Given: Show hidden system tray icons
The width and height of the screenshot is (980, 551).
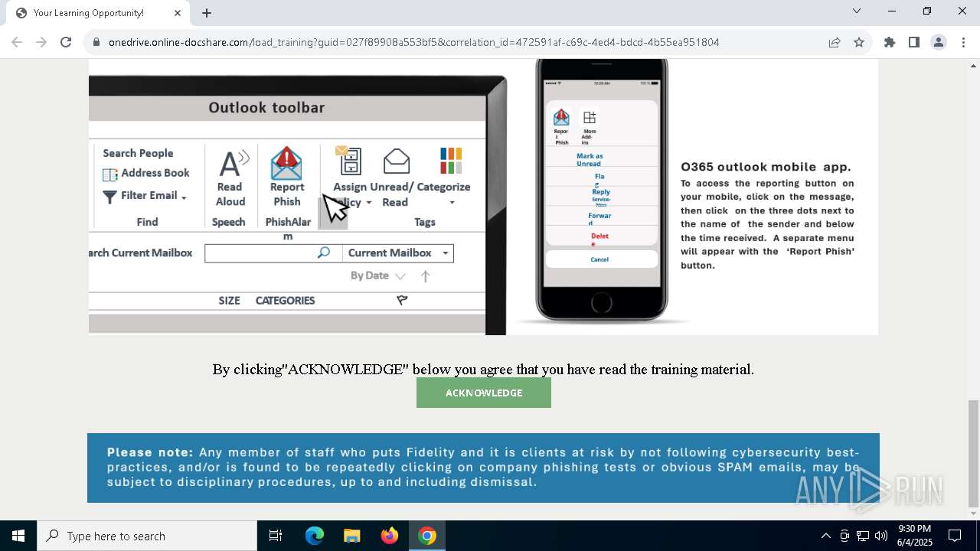Looking at the screenshot, I should tap(825, 536).
